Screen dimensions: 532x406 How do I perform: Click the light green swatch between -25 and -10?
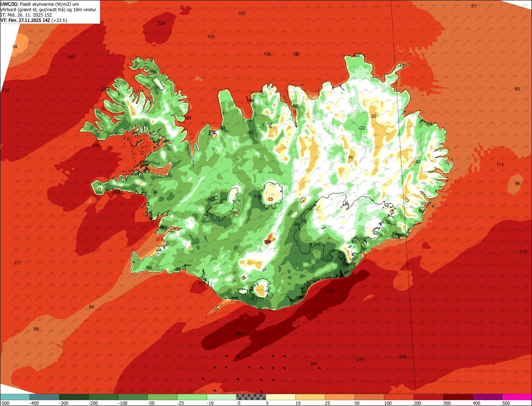[192, 397]
